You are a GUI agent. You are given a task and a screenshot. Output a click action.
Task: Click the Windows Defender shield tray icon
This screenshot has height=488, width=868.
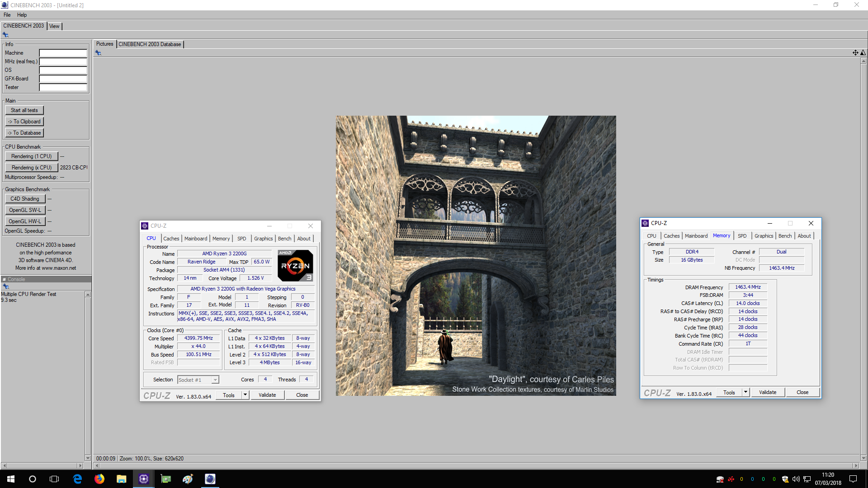point(785,479)
